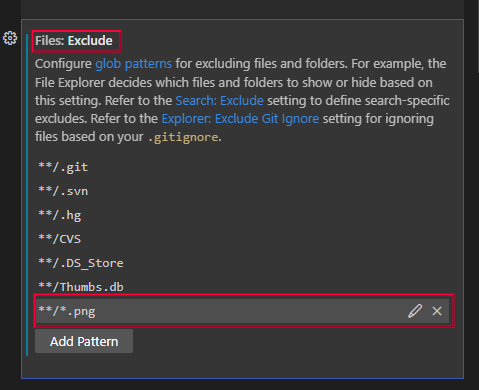
Task: Open the glob patterns link
Action: (x=133, y=64)
